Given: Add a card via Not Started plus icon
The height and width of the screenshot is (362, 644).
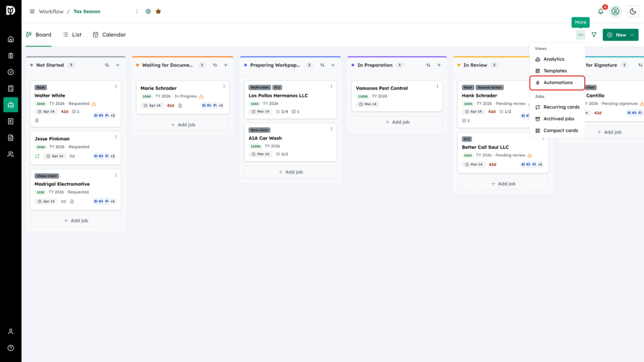Looking at the screenshot, I should pyautogui.click(x=118, y=65).
